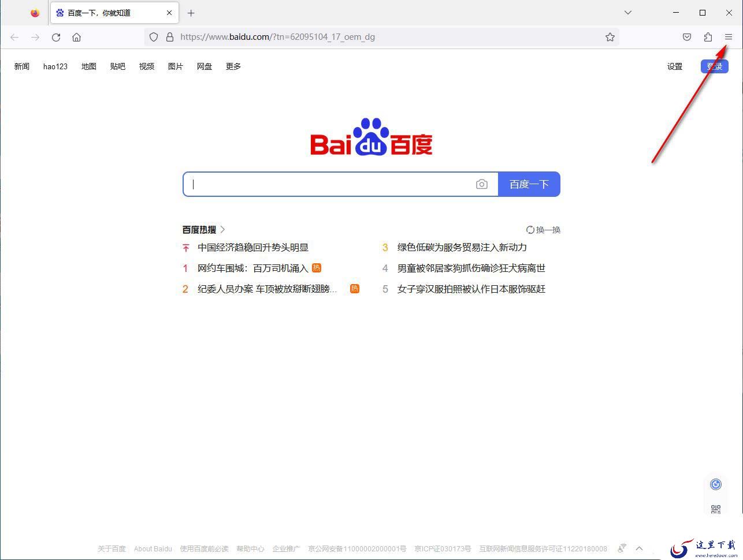Screen dimensions: 743x560
Task: Open the hao123 link
Action: 55,66
